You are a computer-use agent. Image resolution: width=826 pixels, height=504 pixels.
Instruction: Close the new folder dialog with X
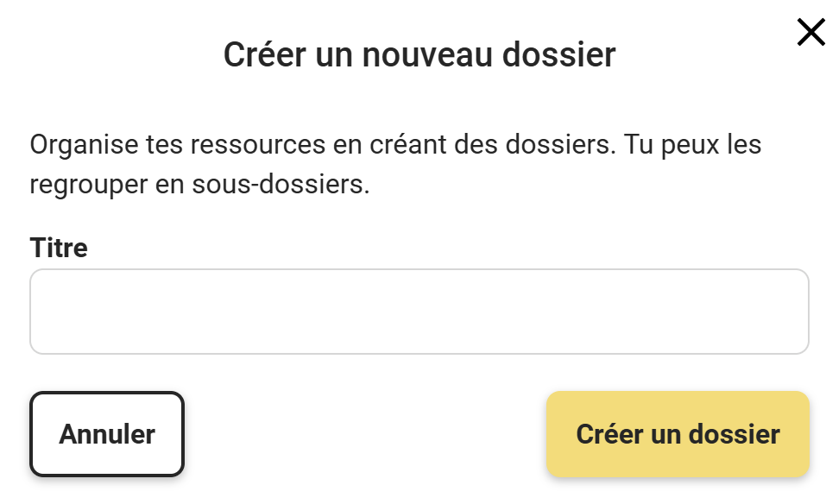pos(810,33)
